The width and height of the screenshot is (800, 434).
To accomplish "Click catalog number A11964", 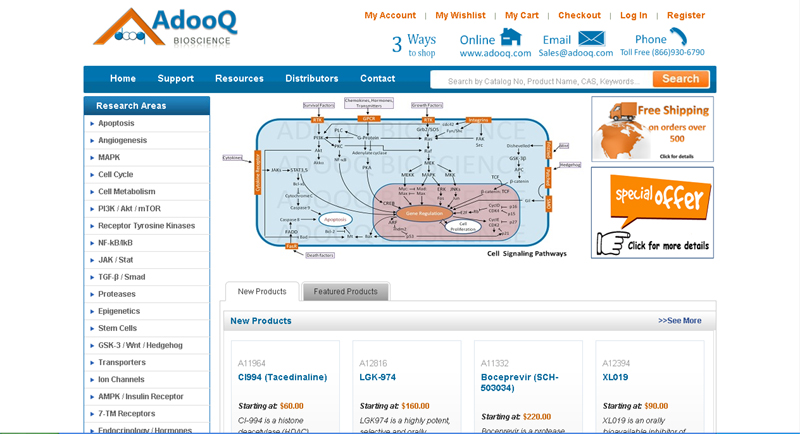I will point(252,363).
